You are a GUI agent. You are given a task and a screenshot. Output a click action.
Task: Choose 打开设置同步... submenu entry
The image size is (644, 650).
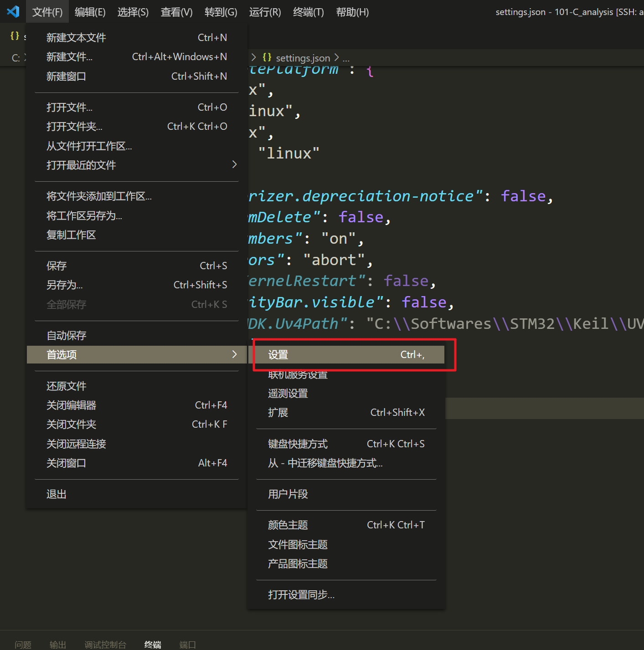[346, 594]
